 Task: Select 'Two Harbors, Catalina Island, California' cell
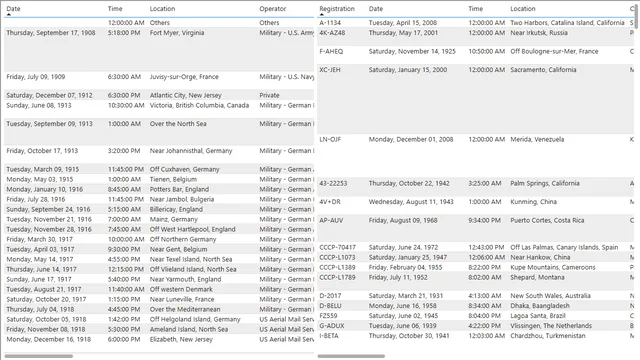click(567, 23)
